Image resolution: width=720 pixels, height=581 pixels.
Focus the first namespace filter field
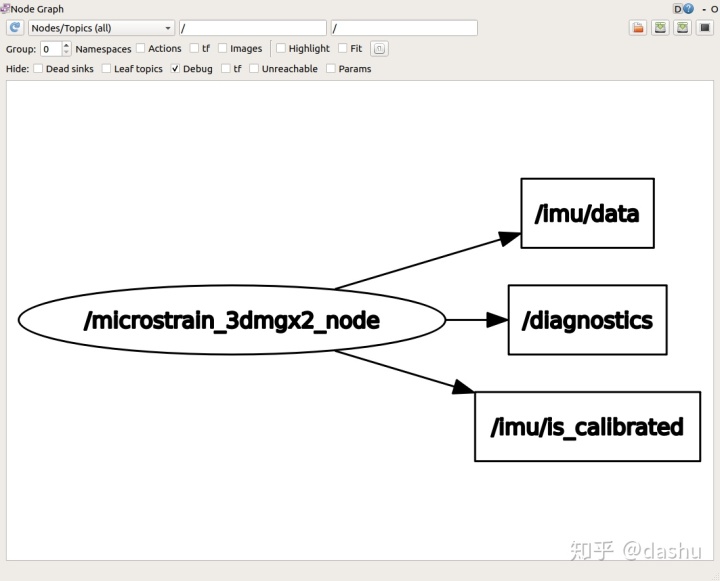[253, 28]
